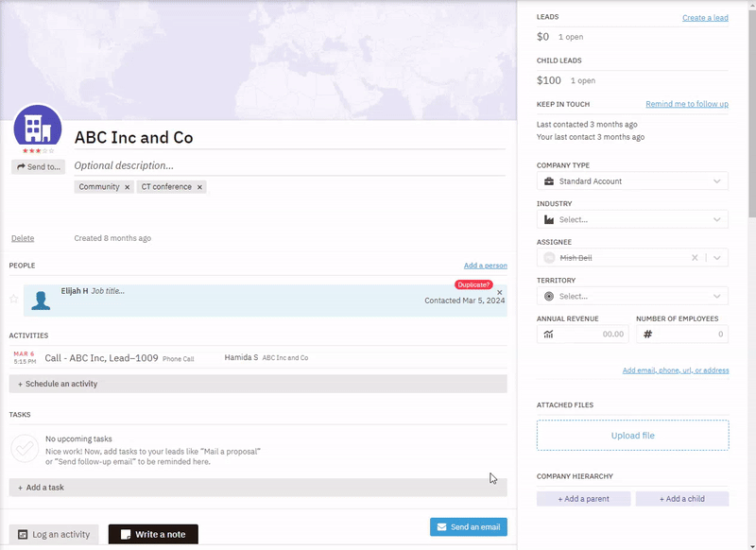The width and height of the screenshot is (756, 550).
Task: Open the Territory select dropdown
Action: (x=716, y=296)
